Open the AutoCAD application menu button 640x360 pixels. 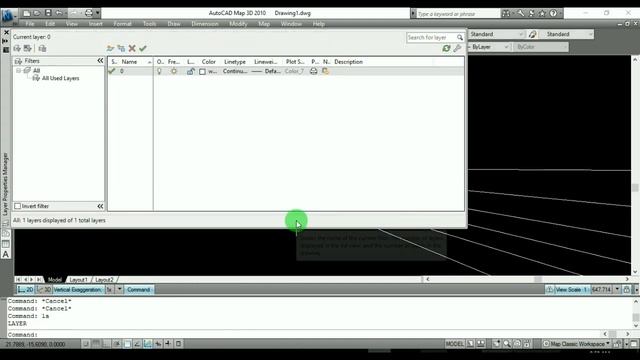point(8,16)
